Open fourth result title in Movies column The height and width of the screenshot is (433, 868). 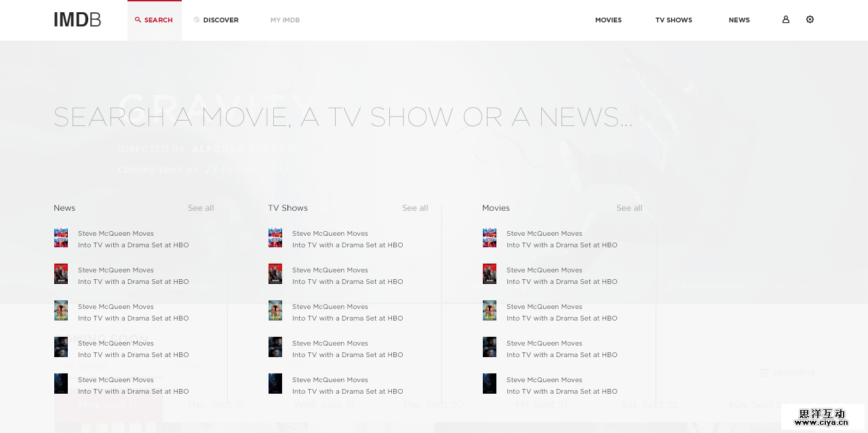[x=561, y=349]
